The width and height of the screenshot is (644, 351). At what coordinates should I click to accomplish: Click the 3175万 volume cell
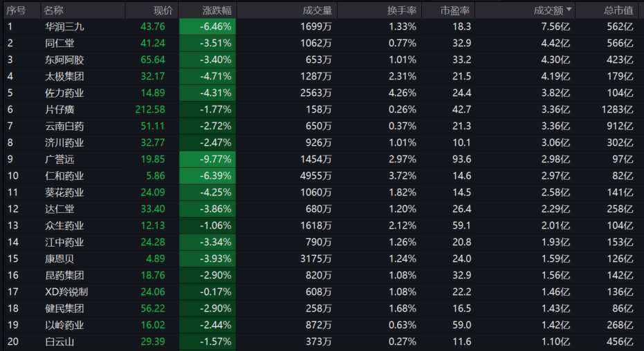click(x=316, y=258)
